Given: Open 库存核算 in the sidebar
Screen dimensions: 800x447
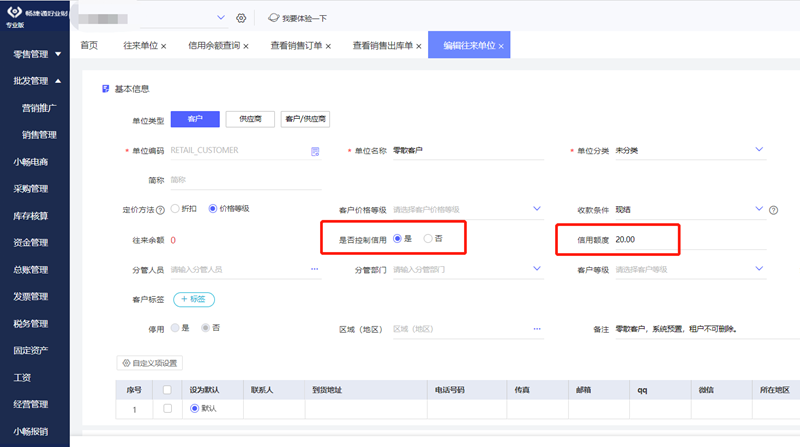Looking at the screenshot, I should pos(31,216).
